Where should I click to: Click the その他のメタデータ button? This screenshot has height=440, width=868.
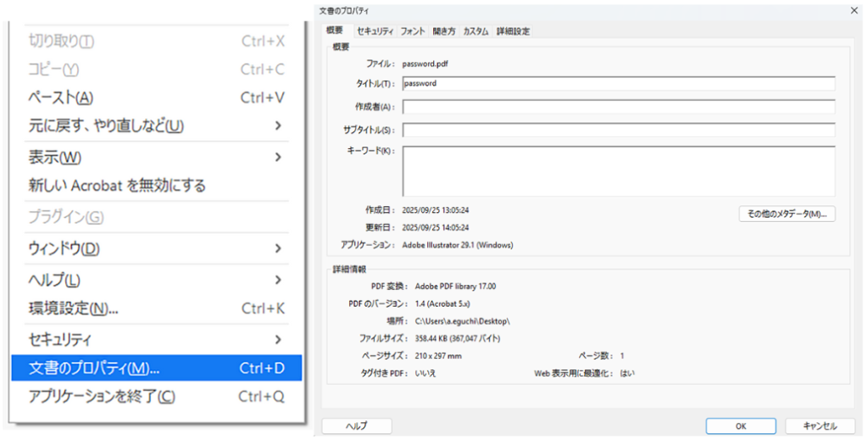tap(787, 214)
